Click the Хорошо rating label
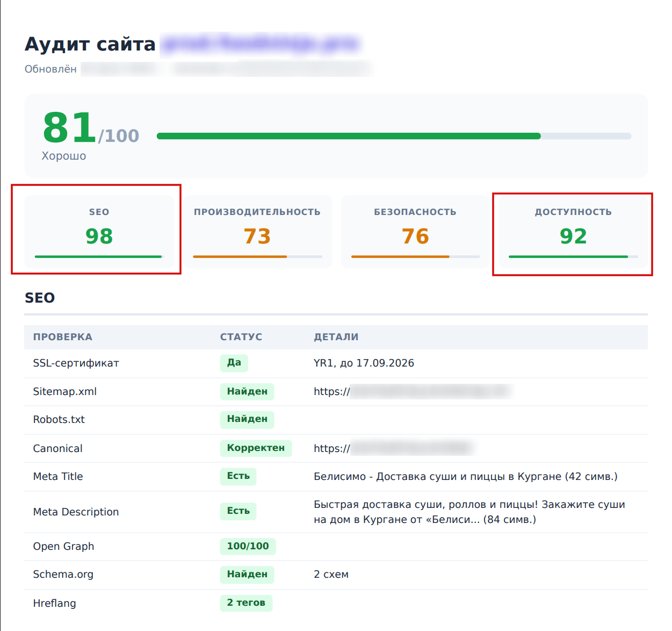The height and width of the screenshot is (631, 672). [x=64, y=156]
